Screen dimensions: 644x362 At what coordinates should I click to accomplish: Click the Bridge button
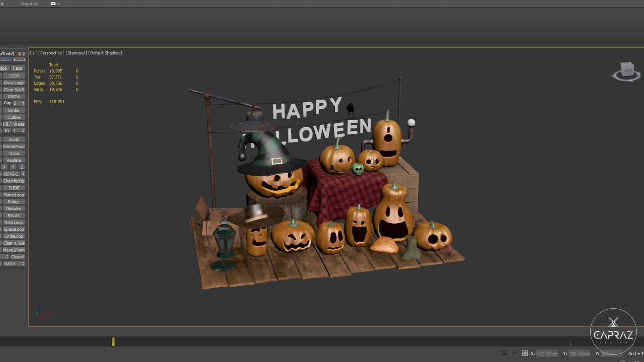click(14, 202)
